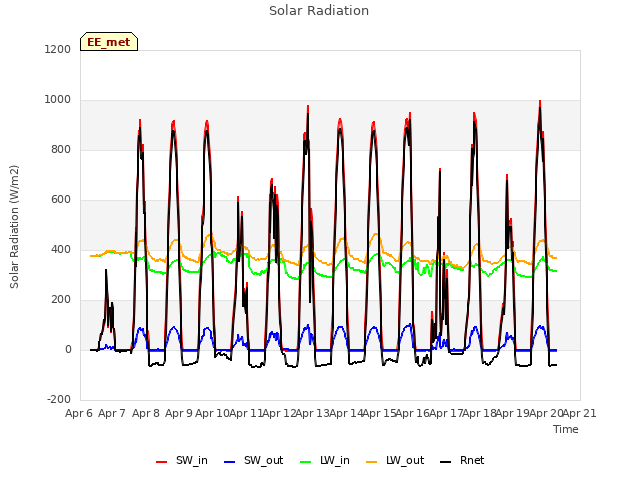This screenshot has width=640, height=480.
Task: Click the x-axis date label Apr 14
Action: (x=346, y=413)
